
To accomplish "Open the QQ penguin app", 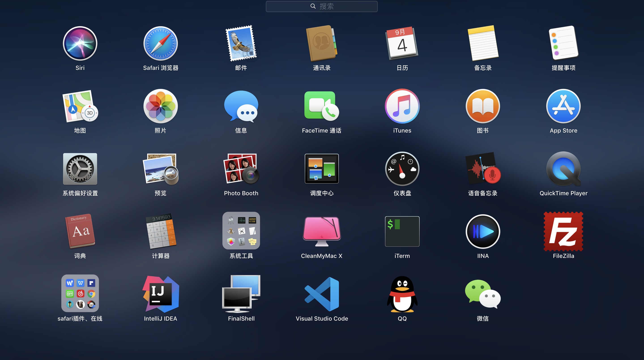I will pyautogui.click(x=402, y=294).
